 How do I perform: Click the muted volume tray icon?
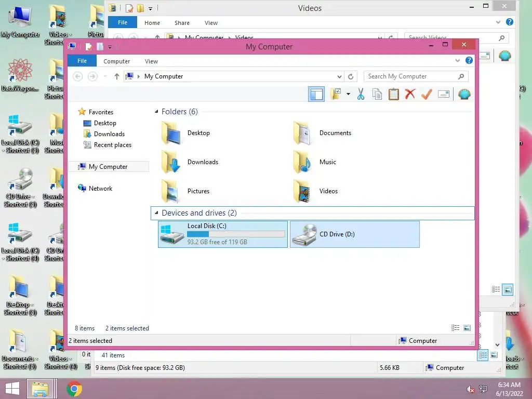pyautogui.click(x=471, y=389)
